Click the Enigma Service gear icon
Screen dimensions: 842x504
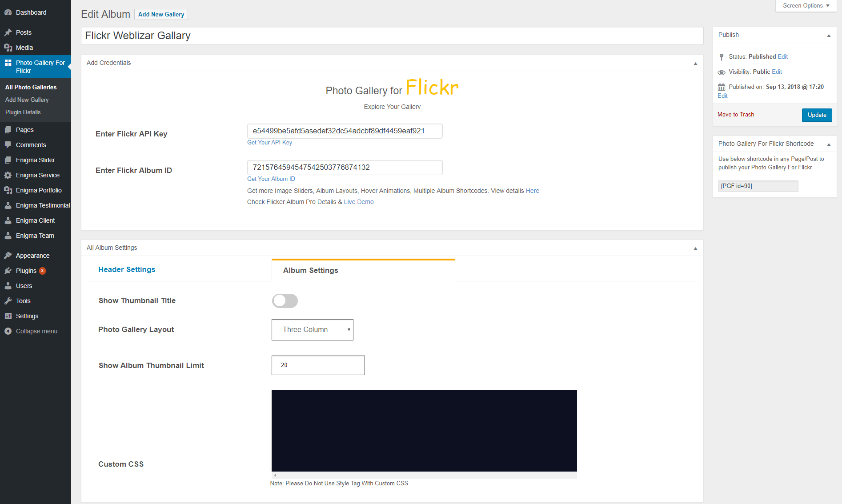[8, 175]
